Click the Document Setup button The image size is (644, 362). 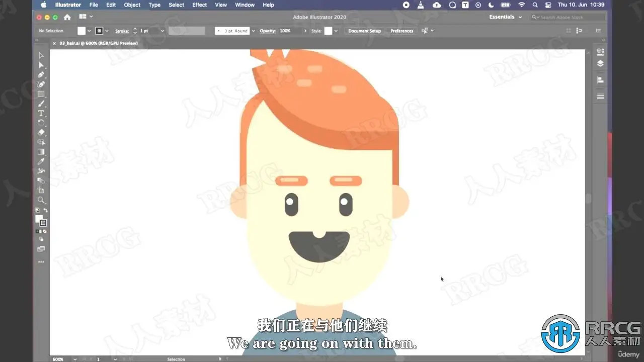[365, 31]
